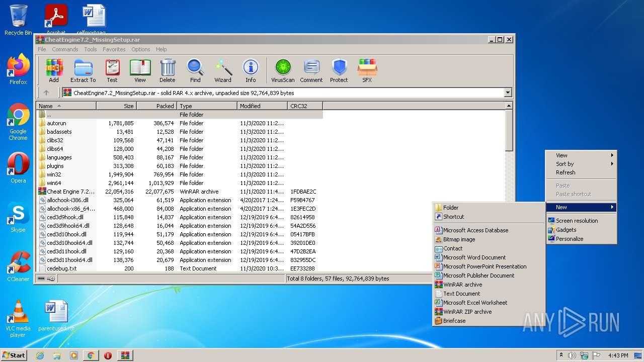Create new WinRAR ZIP archive

[x=489, y=312]
